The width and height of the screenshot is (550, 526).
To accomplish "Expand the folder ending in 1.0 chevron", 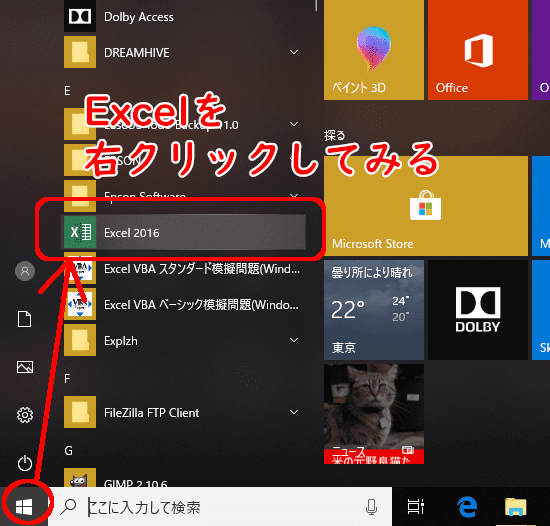I will coord(294,124).
